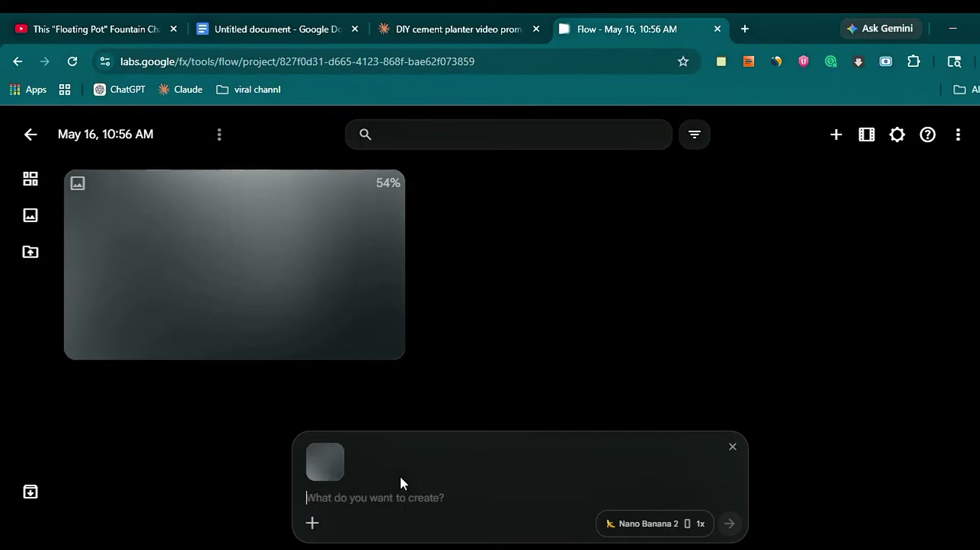980x550 pixels.
Task: Open the scene builder film icon
Action: pos(867,135)
